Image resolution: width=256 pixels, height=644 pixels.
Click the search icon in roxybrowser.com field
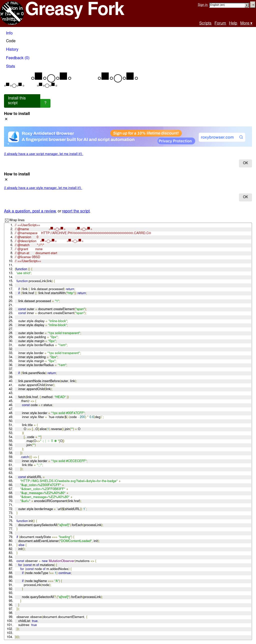pos(241,137)
